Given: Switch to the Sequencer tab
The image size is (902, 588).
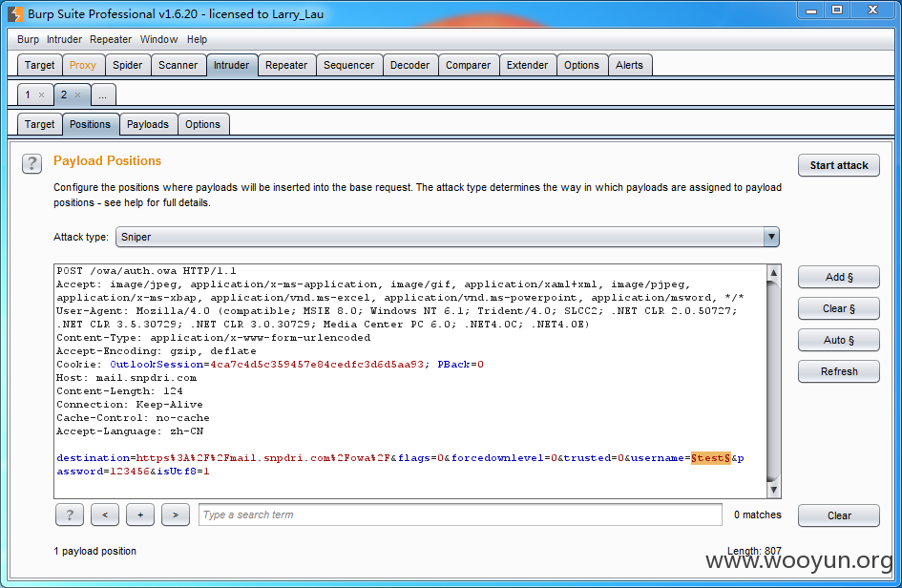Looking at the screenshot, I should pyautogui.click(x=348, y=65).
